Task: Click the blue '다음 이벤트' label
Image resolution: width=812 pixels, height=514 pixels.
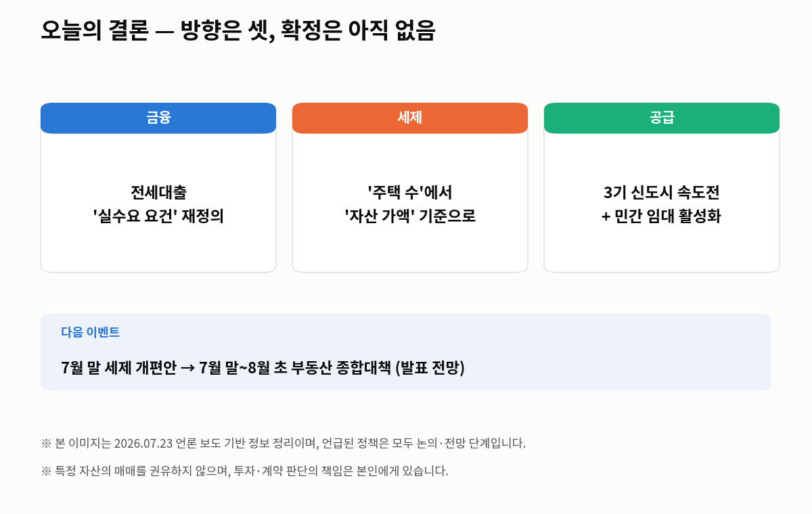Action: (90, 332)
